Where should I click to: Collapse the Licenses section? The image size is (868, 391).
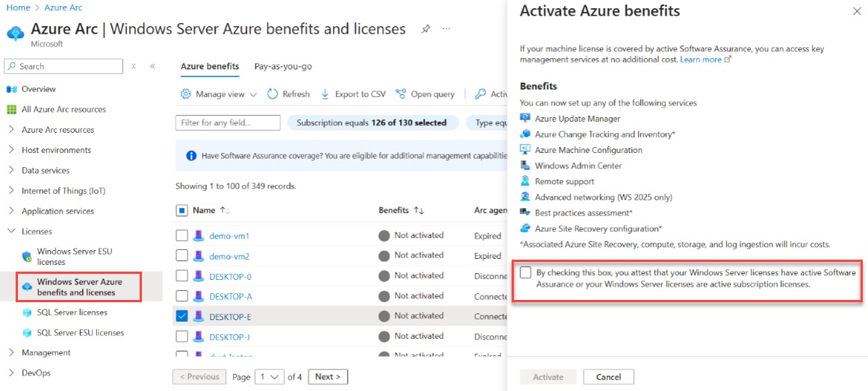(12, 231)
